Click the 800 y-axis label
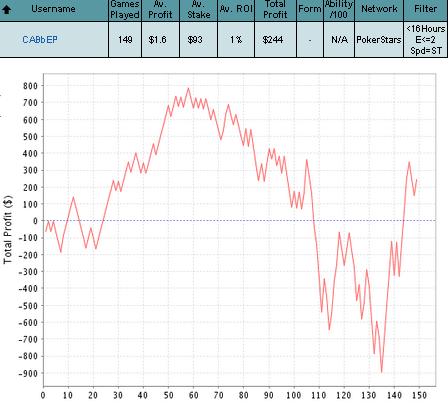The height and width of the screenshot is (405, 448). 30,86
